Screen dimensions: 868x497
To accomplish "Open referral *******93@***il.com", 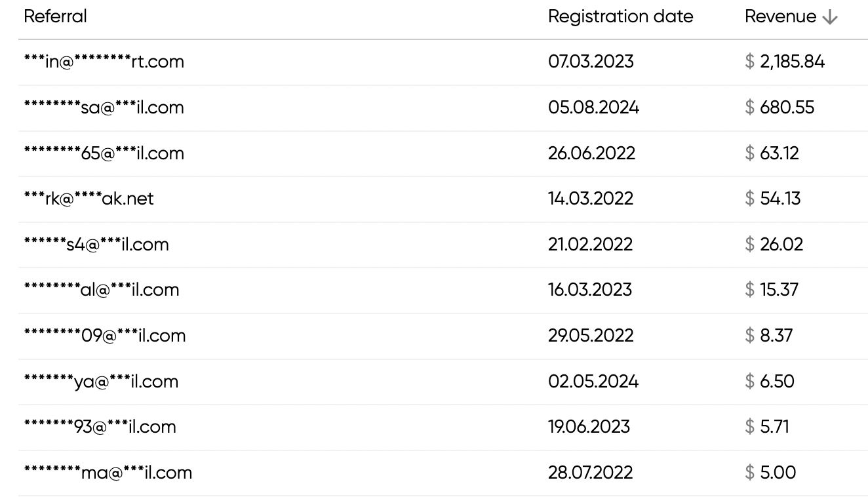I will (100, 427).
